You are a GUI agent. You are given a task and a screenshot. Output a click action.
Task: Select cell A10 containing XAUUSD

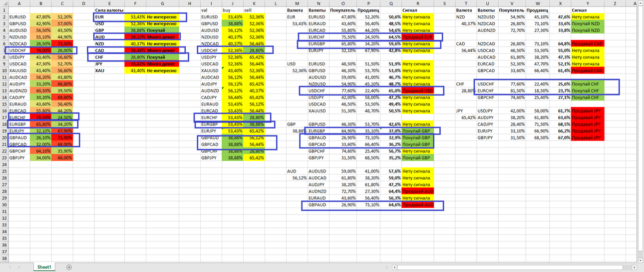coord(19,70)
